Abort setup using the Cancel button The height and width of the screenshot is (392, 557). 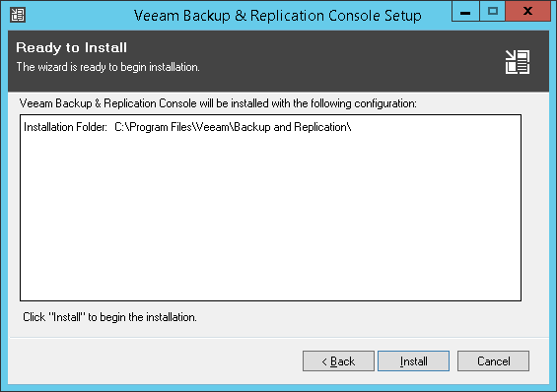(494, 361)
